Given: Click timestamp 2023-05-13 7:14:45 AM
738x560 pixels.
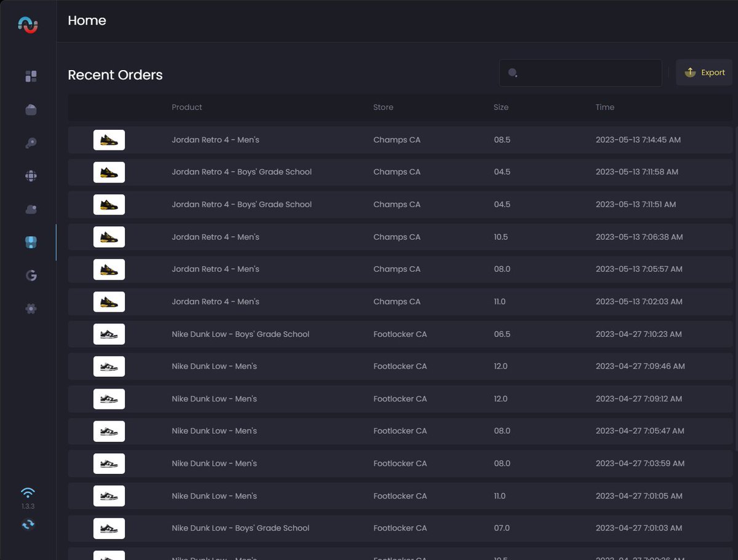Looking at the screenshot, I should (x=638, y=140).
